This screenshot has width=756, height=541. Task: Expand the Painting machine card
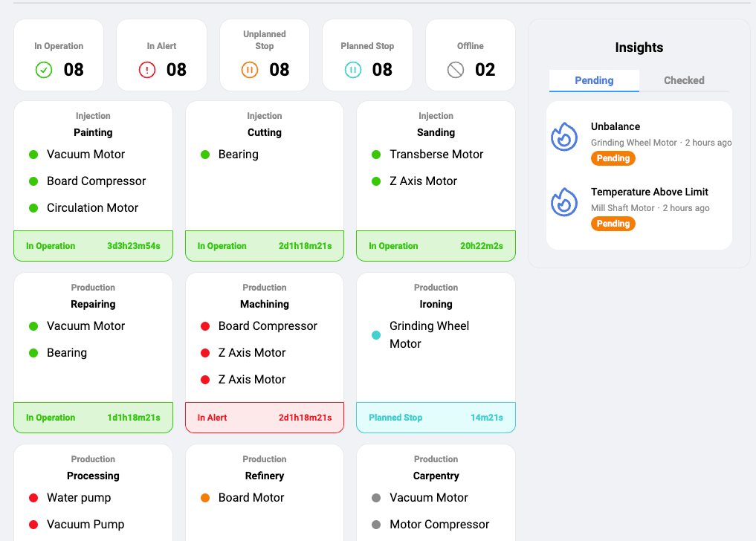pyautogui.click(x=93, y=178)
